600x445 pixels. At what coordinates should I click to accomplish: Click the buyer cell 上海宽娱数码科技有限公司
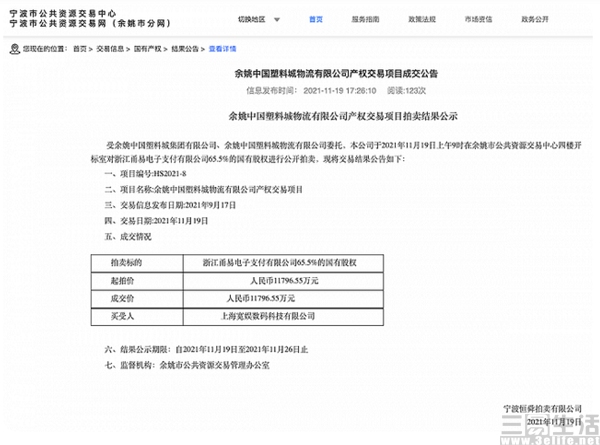283,316
